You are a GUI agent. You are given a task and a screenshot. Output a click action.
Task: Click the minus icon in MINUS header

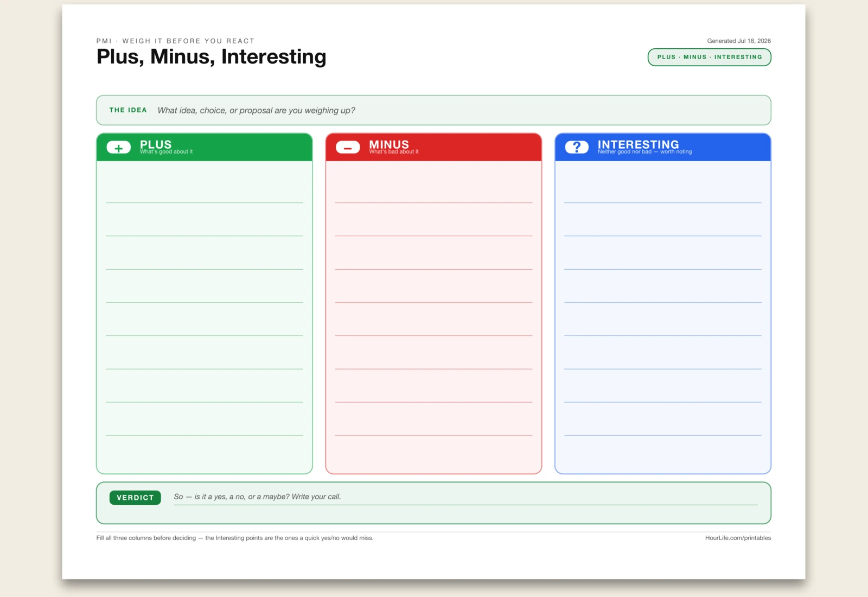click(x=348, y=148)
